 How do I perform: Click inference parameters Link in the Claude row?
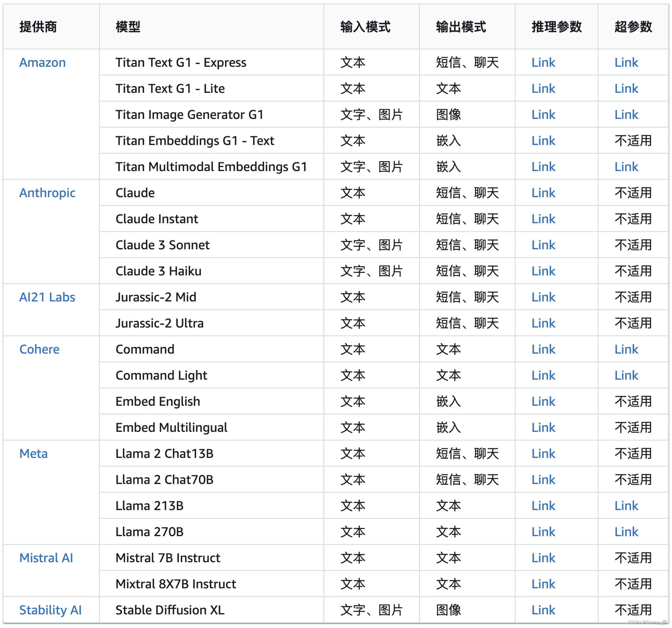coord(543,193)
